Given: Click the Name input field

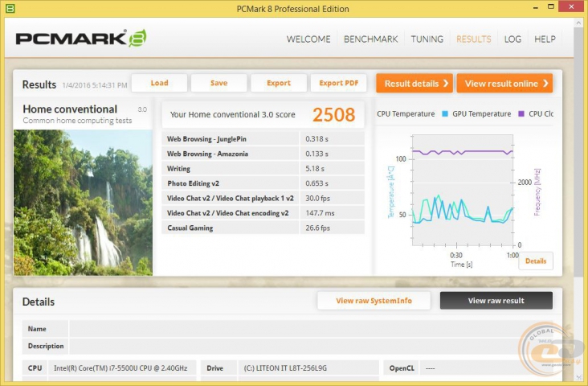Looking at the screenshot, I should tap(311, 329).
